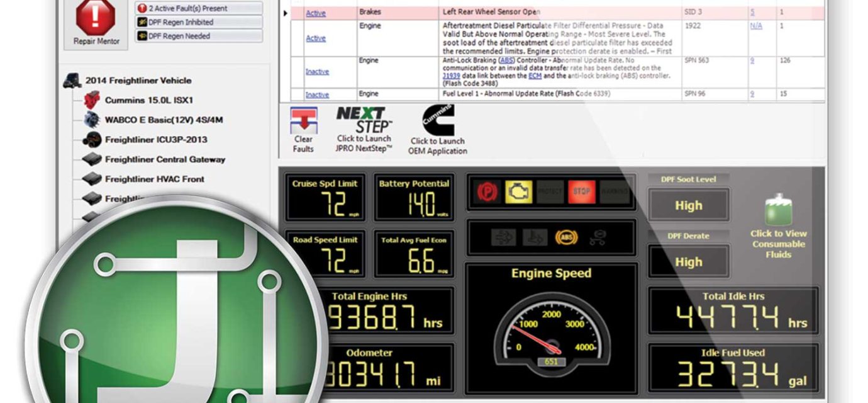Click the DPF Regen Inhibited status button
This screenshot has height=403, width=868.
coord(199,22)
